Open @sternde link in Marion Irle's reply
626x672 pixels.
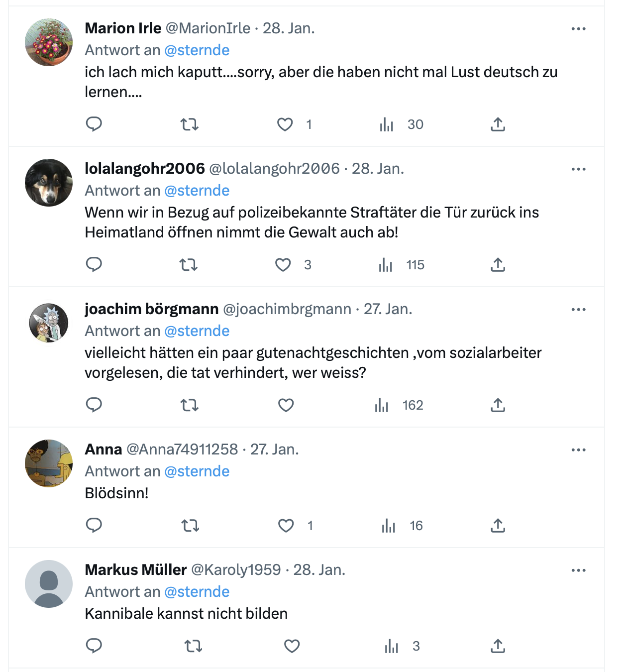click(x=197, y=50)
